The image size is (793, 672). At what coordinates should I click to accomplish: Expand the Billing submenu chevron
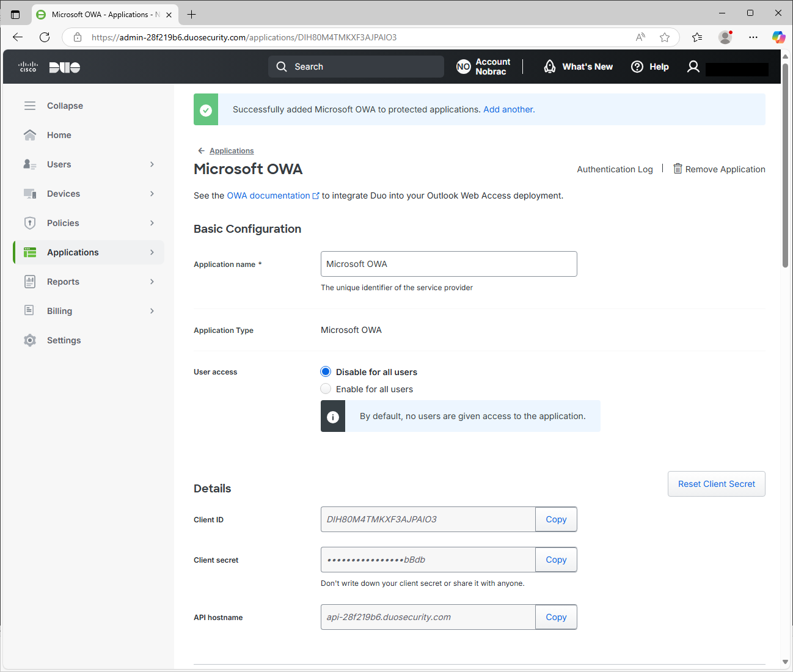coord(152,311)
